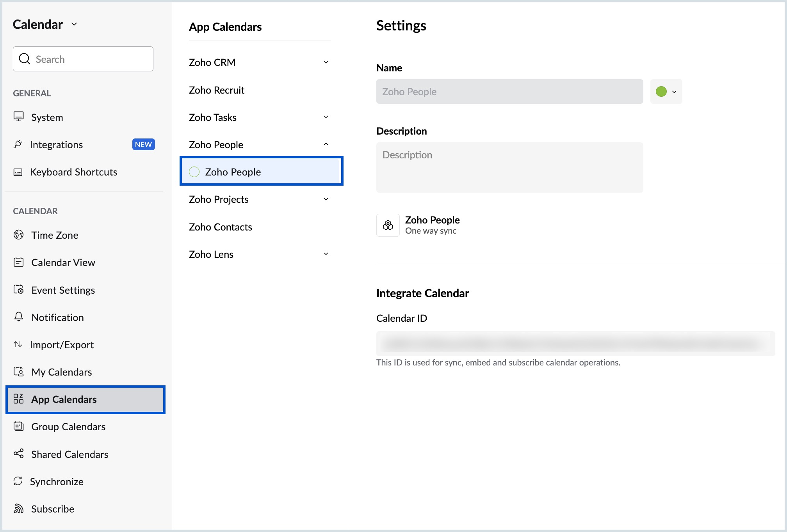Click the Notification bell icon

coord(18,317)
